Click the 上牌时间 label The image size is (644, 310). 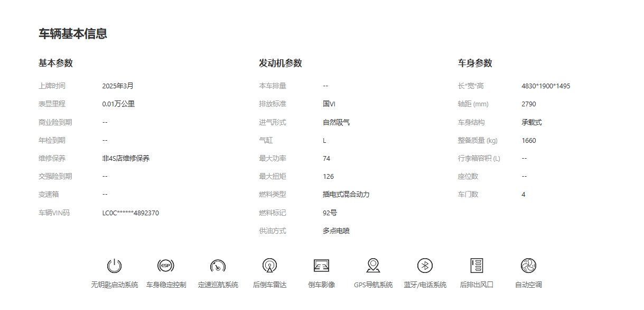[x=52, y=86]
